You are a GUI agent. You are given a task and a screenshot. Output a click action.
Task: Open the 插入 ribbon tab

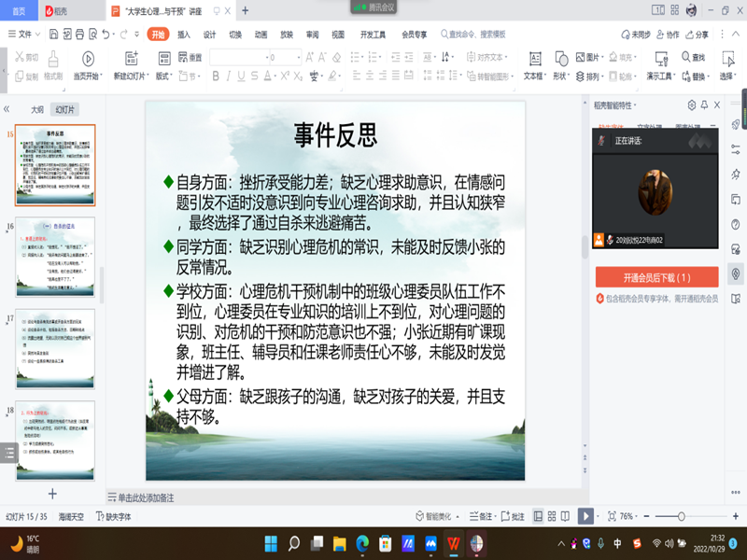(x=184, y=34)
